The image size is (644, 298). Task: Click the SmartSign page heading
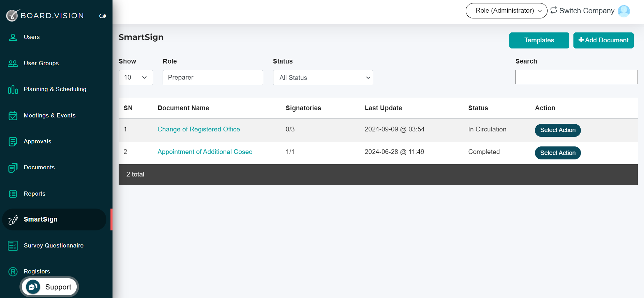click(141, 37)
